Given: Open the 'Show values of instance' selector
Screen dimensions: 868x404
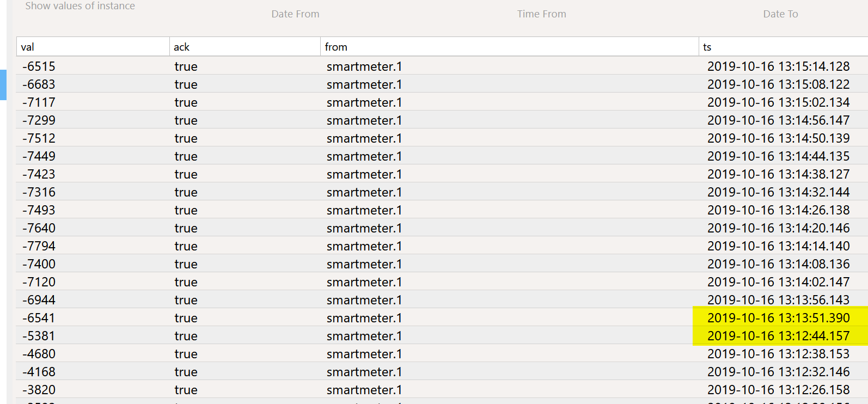Looking at the screenshot, I should pyautogui.click(x=80, y=6).
